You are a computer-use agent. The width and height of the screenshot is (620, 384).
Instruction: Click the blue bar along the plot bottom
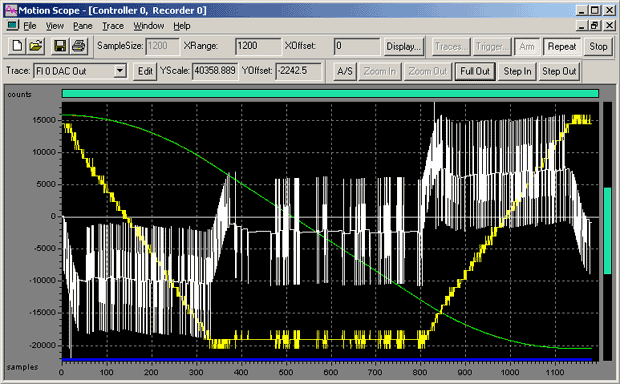click(327, 359)
